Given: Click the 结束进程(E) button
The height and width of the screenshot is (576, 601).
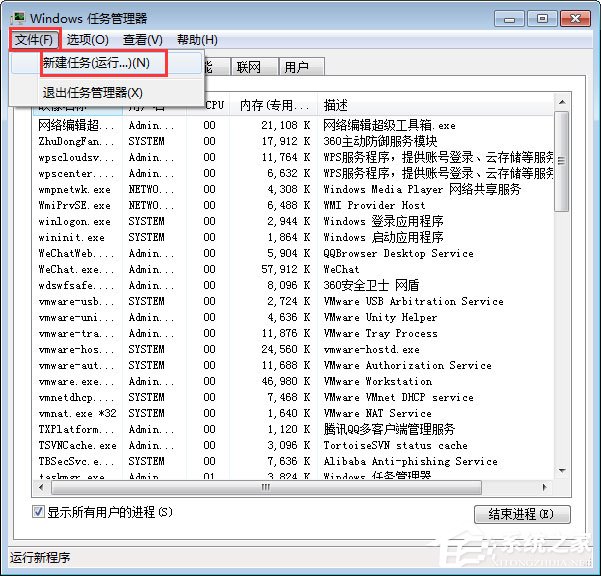Looking at the screenshot, I should click(522, 514).
